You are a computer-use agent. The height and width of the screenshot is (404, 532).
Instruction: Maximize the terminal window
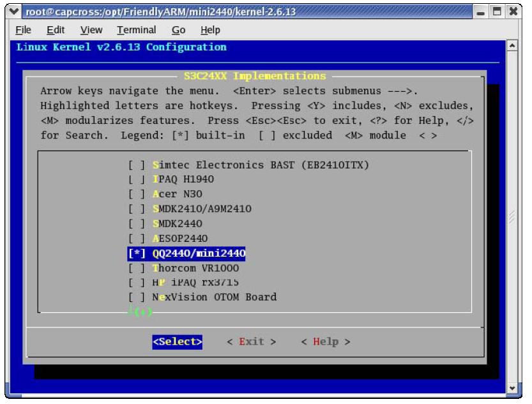tap(497, 12)
